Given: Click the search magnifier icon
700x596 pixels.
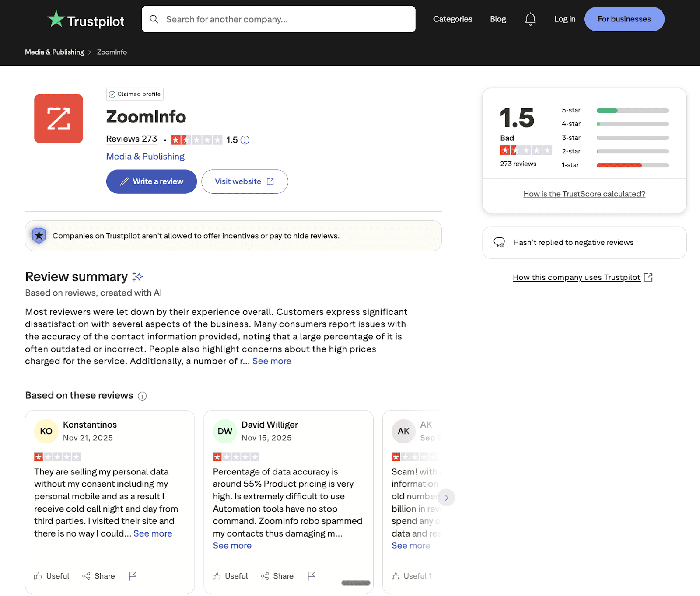Looking at the screenshot, I should (x=154, y=19).
